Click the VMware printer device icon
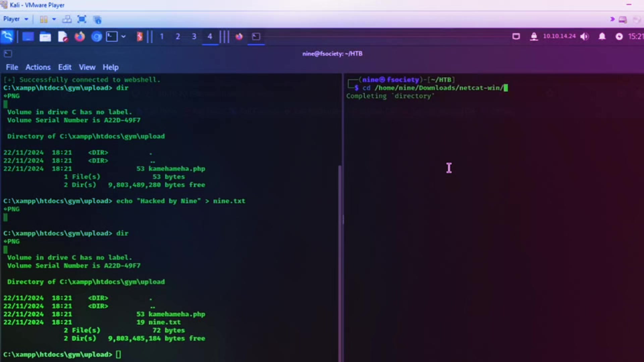Viewport: 644px width, 362px height. (623, 20)
